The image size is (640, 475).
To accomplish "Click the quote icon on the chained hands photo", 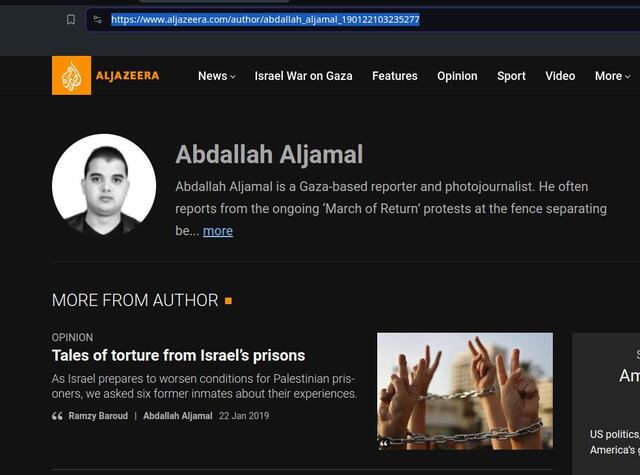I will click(384, 444).
